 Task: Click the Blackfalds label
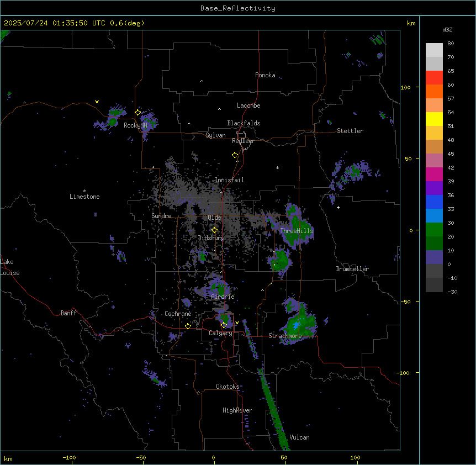tap(244, 123)
